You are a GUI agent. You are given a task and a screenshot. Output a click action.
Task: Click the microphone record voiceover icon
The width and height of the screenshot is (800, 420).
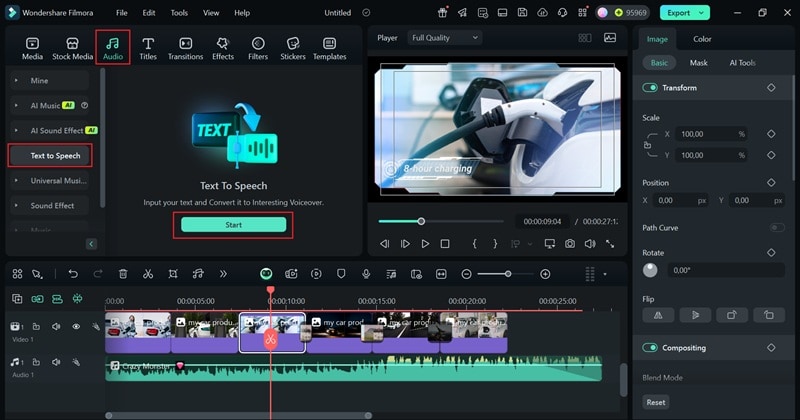tap(366, 274)
